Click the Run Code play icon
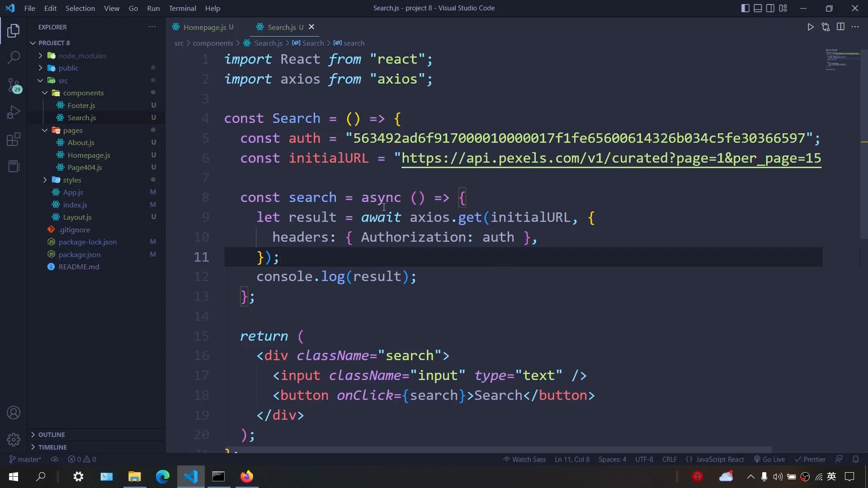This screenshot has width=868, height=488. pos(810,27)
